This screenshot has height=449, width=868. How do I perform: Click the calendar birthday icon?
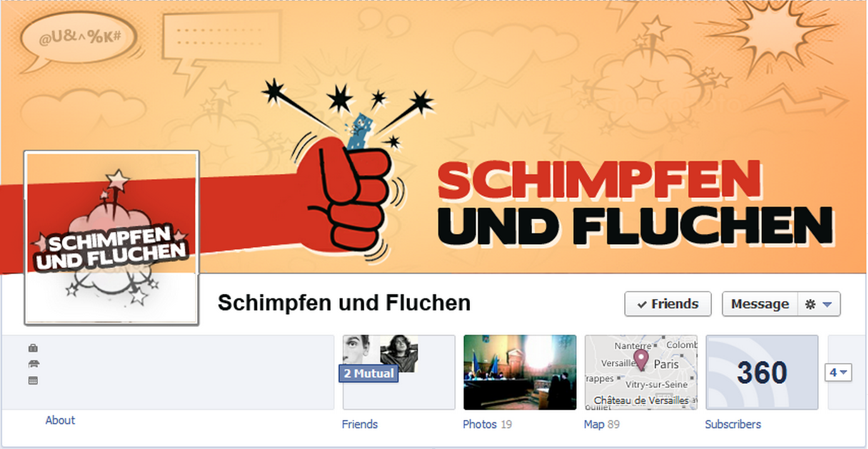33,380
